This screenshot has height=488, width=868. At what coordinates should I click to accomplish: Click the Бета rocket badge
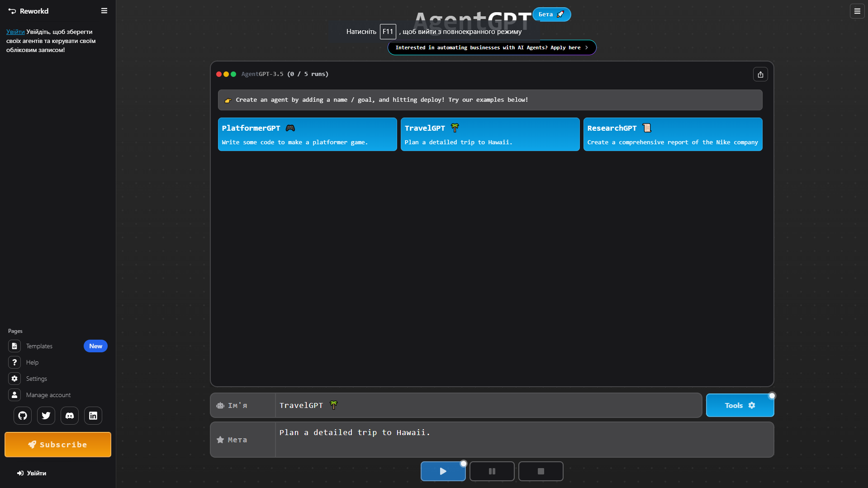click(x=551, y=14)
